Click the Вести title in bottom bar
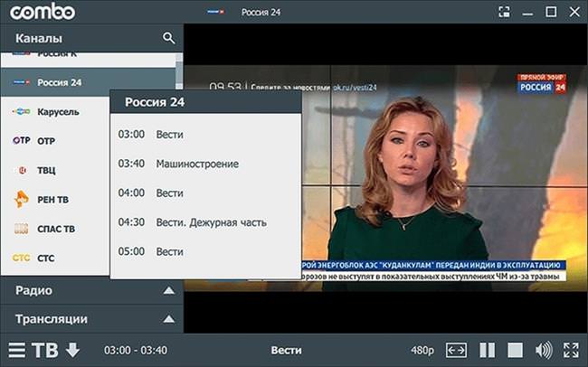This screenshot has height=367, width=588. 286,350
